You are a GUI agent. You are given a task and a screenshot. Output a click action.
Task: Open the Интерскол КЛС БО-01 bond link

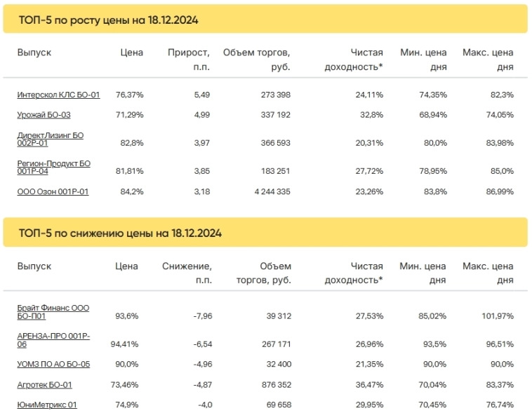58,95
